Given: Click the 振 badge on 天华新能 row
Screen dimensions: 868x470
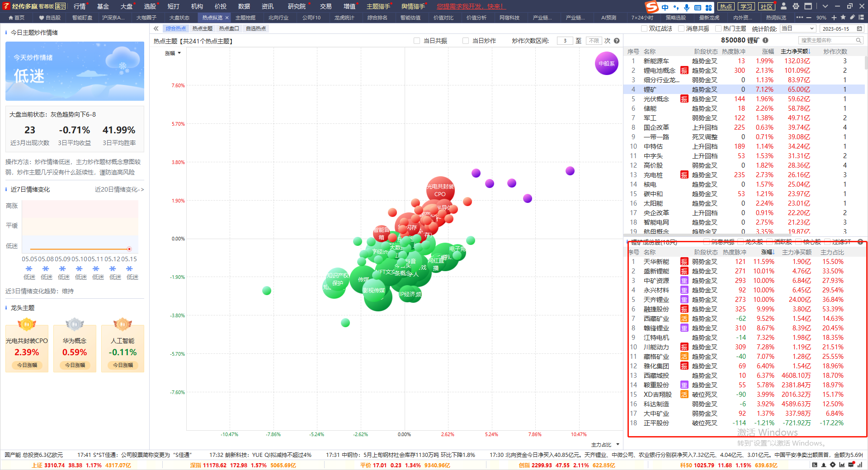Looking at the screenshot, I should 684,262.
